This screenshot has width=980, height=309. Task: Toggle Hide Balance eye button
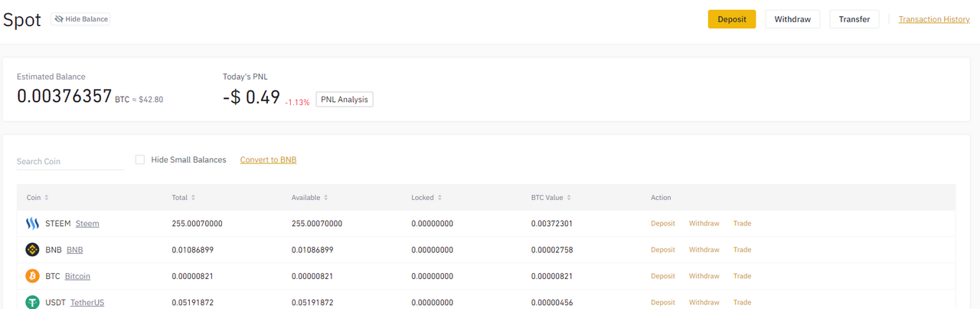(80, 19)
